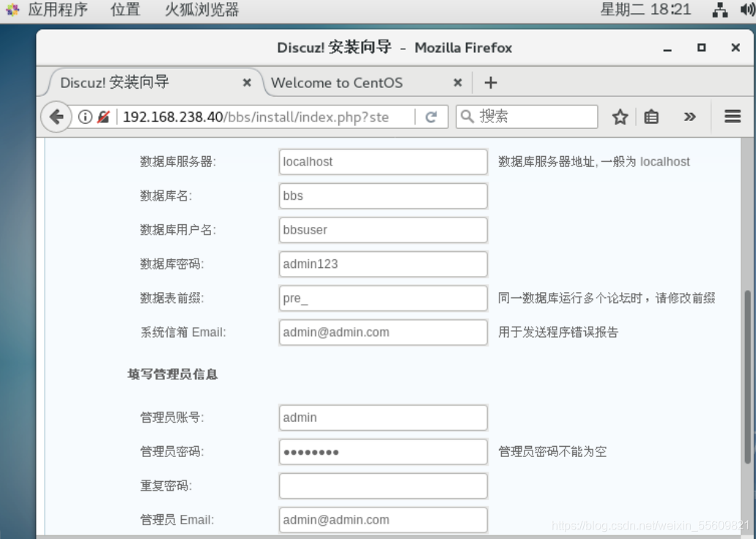This screenshot has height=539, width=756.
Task: Click the activities icon beside 应用程序
Action: point(12,10)
